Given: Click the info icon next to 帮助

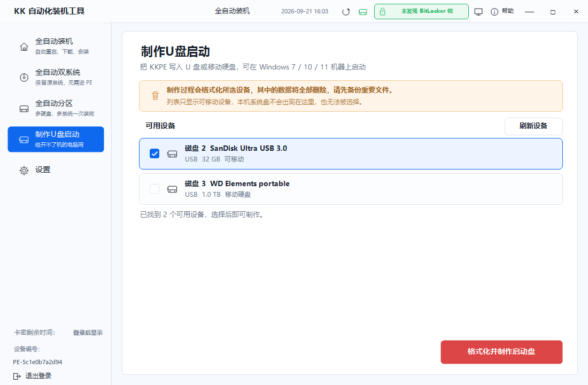Looking at the screenshot, I should pos(494,12).
